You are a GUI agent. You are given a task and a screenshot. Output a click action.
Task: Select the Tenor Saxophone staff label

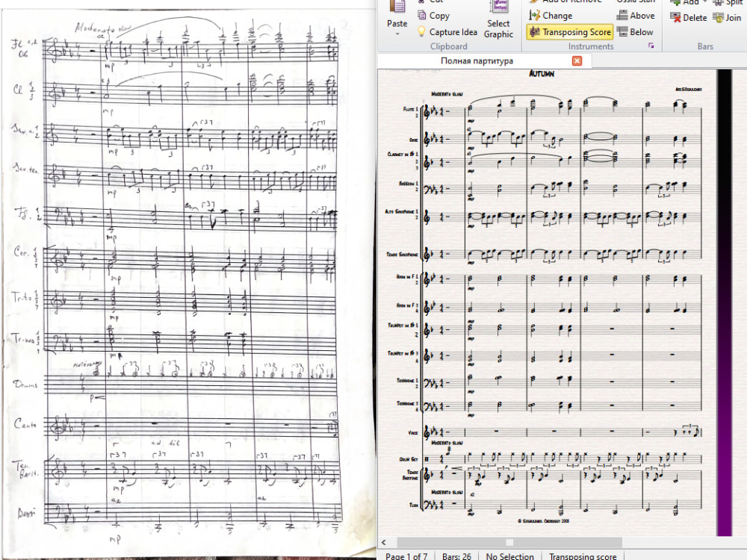(402, 255)
